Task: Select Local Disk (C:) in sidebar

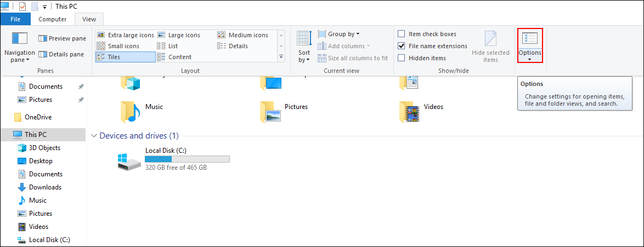Action: 43,240
